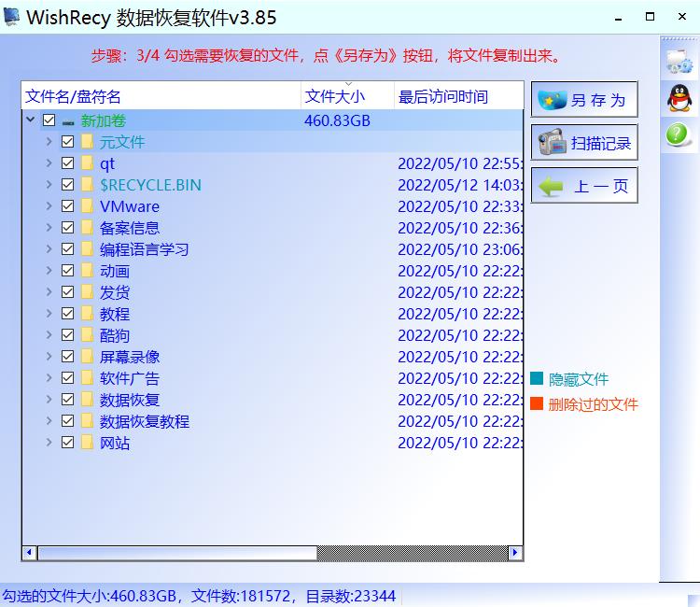Click the scrollbar left arrow
The height and width of the screenshot is (607, 700).
coord(30,553)
